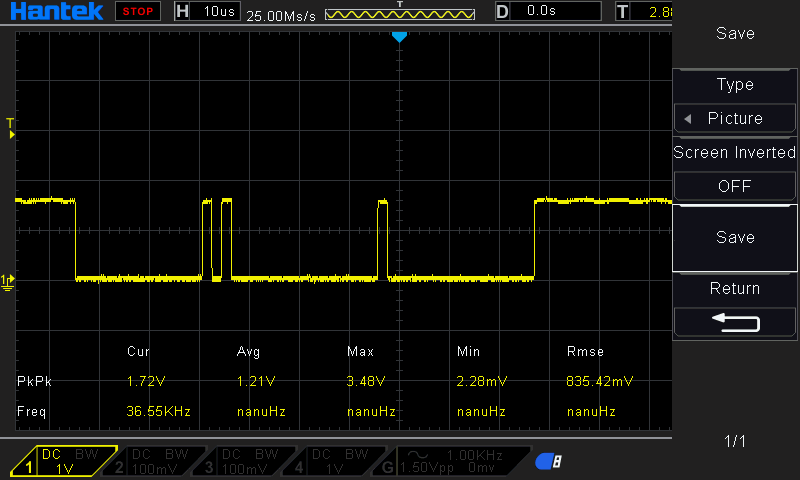Click the frequency value 36.55KHz
The image size is (800, 480).
point(158,412)
